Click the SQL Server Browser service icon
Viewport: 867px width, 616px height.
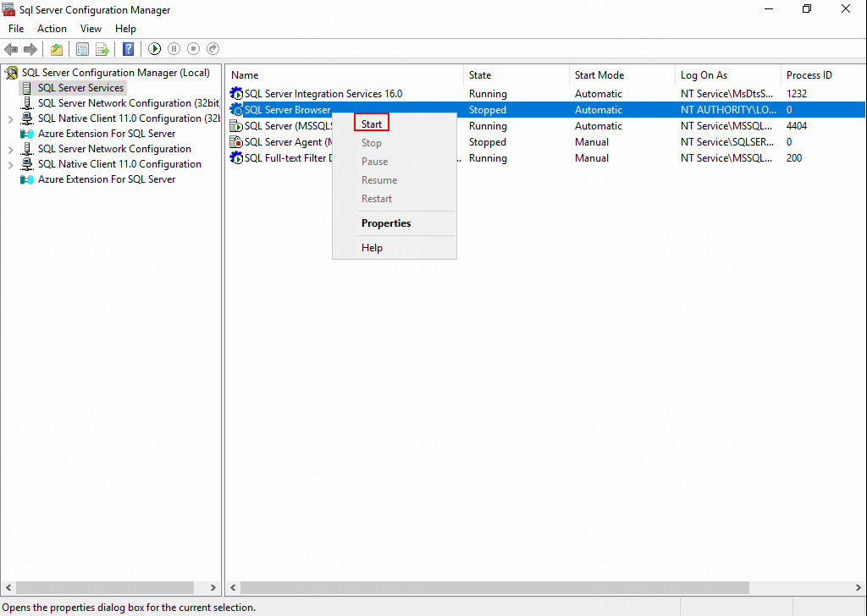pyautogui.click(x=236, y=110)
